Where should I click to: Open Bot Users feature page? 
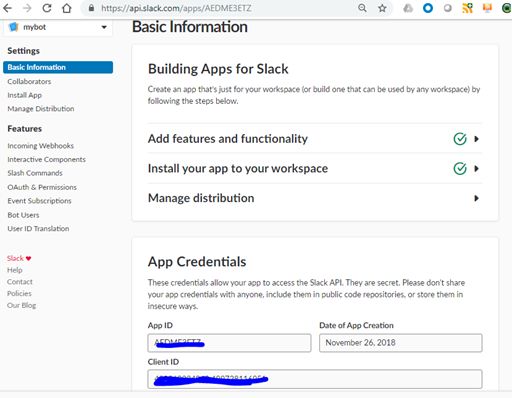coord(23,215)
